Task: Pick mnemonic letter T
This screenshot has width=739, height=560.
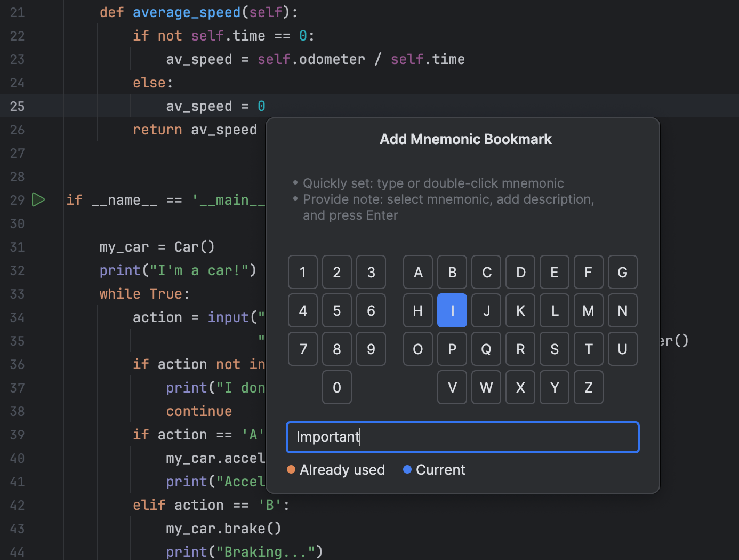Action: coord(588,349)
